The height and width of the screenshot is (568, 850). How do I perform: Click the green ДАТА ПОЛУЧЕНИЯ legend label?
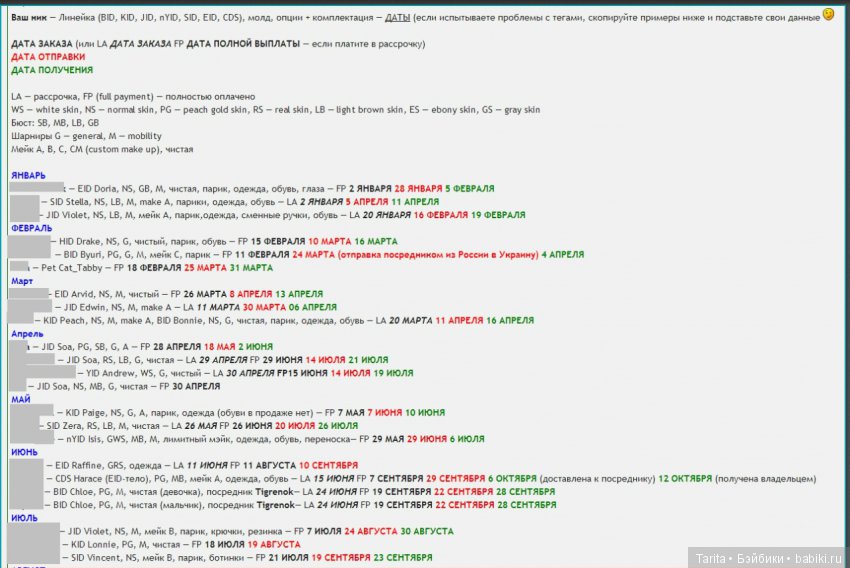pos(52,70)
